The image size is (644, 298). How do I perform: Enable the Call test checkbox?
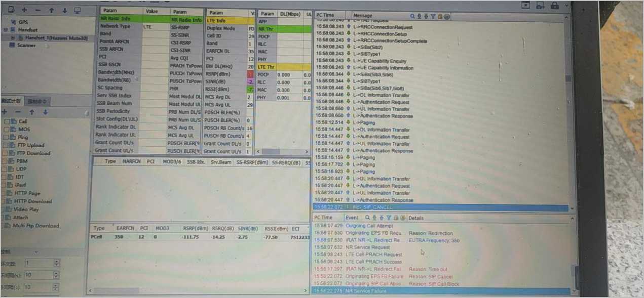tap(7, 121)
